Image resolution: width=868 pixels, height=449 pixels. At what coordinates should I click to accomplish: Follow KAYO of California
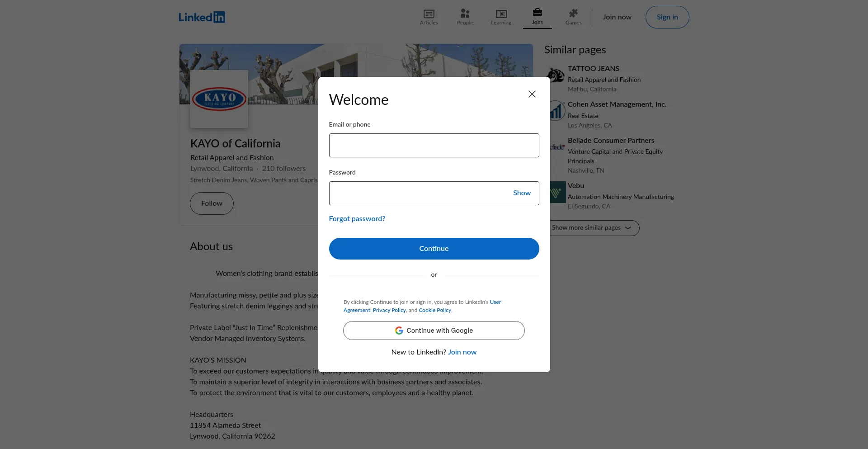[212, 203]
